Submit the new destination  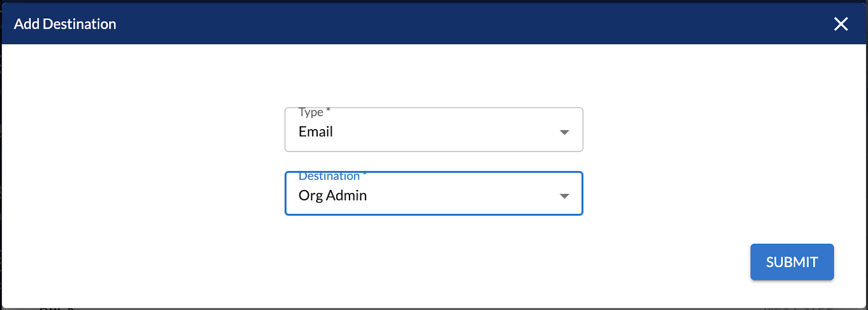[792, 262]
